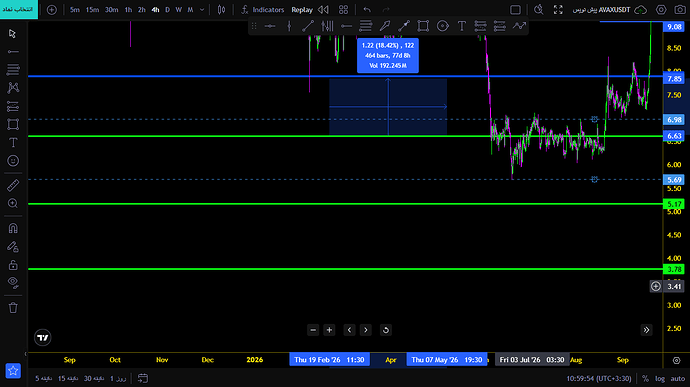Select the ruler measure tool
The image size is (690, 387).
(x=13, y=185)
